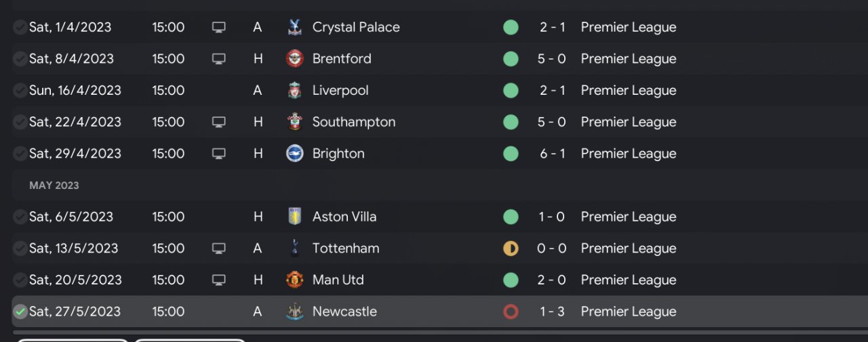This screenshot has height=342, width=868.
Task: Click the MAY 2023 month header
Action: coord(54,186)
